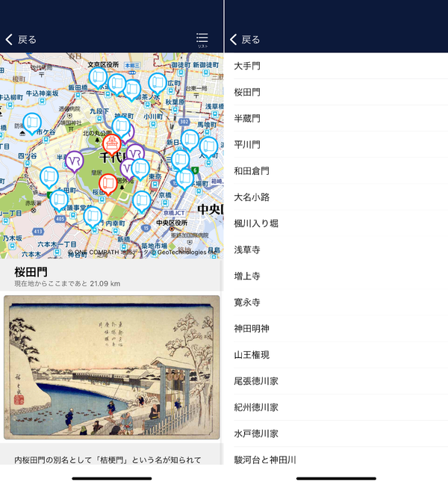Choose 大名小路 from the list

coord(336,197)
